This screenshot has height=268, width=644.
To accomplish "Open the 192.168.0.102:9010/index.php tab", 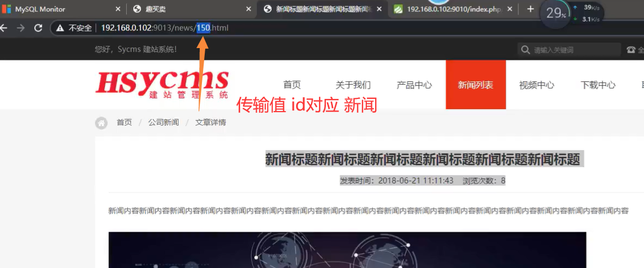I will pyautogui.click(x=454, y=9).
